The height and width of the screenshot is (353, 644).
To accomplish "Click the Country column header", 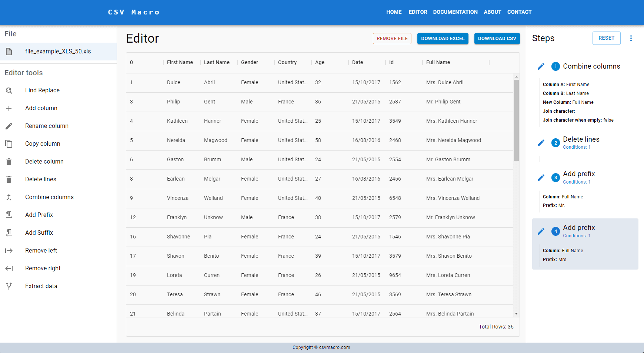I will pyautogui.click(x=287, y=62).
